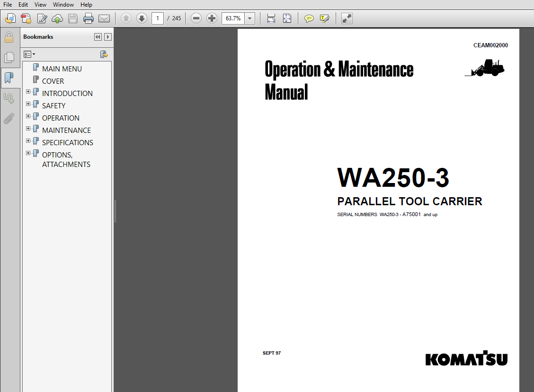Viewport: 534px width, 392px height.
Task: Open the View menu
Action: 40,4
